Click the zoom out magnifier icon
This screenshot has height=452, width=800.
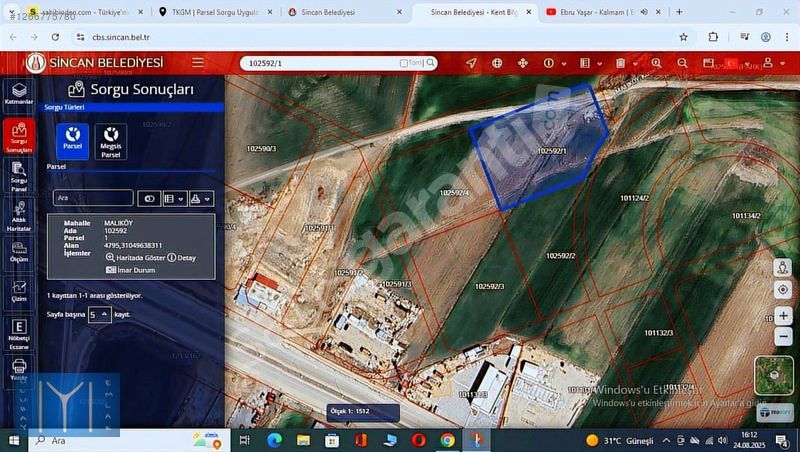click(x=683, y=63)
